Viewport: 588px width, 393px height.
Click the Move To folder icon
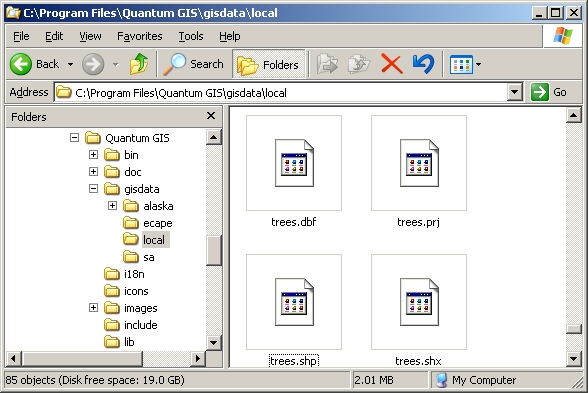(327, 64)
